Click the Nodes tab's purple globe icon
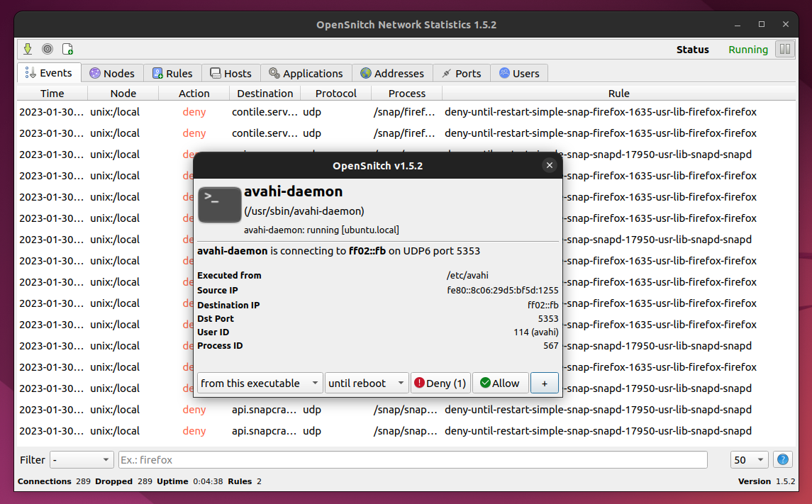Viewport: 812px width, 504px height. (x=95, y=73)
